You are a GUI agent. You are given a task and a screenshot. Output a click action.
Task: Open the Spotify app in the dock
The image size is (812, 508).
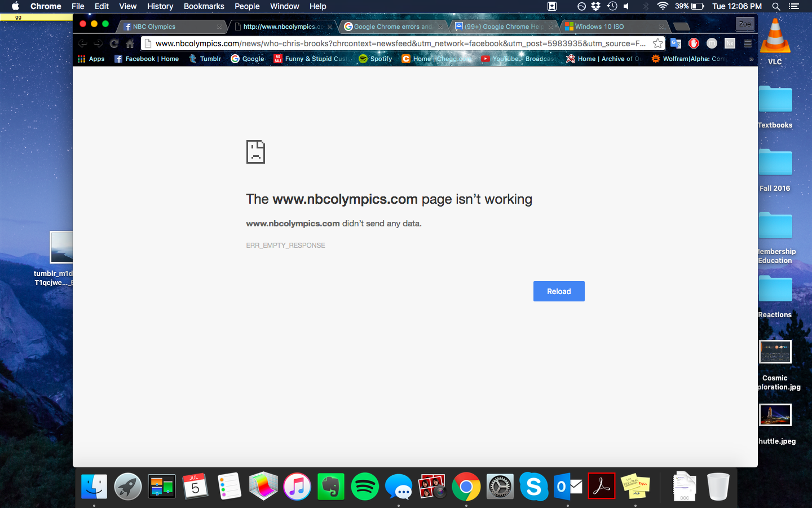point(365,486)
